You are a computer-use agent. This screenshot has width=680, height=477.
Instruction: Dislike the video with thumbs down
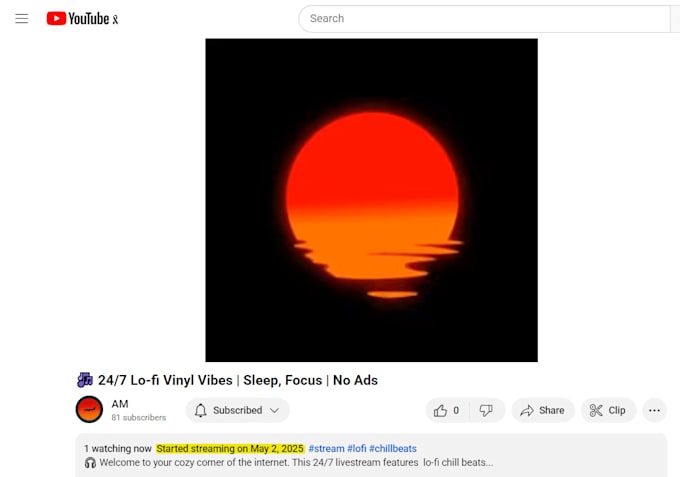pyautogui.click(x=486, y=410)
